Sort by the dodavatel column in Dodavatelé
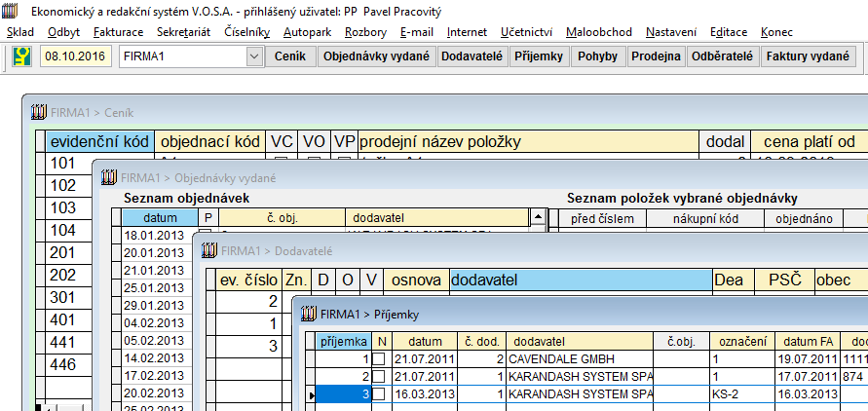Viewport: 868px width, 411px height. [580, 280]
